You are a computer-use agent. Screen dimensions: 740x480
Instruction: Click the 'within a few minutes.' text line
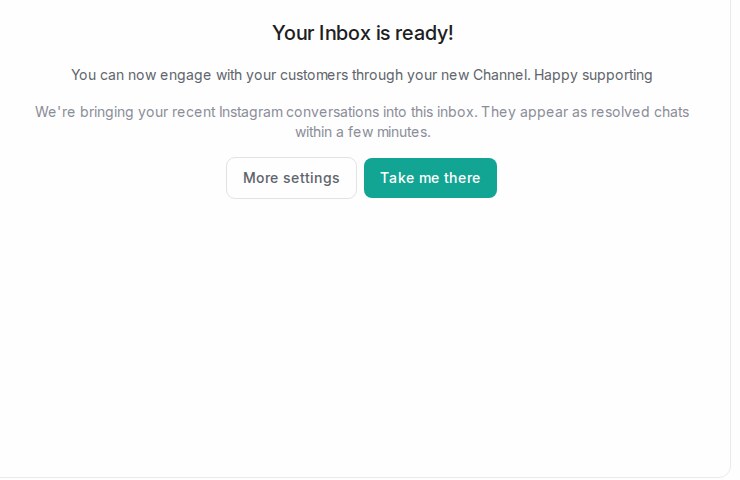pos(363,132)
